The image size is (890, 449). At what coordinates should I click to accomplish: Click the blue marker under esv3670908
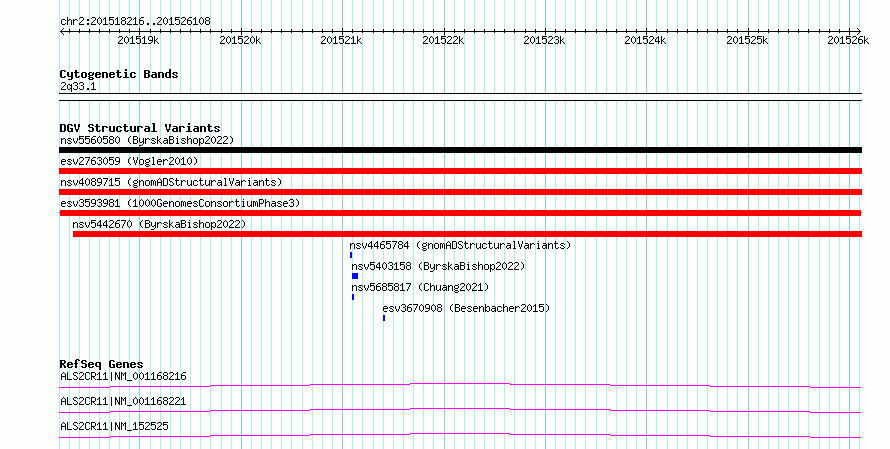384,318
